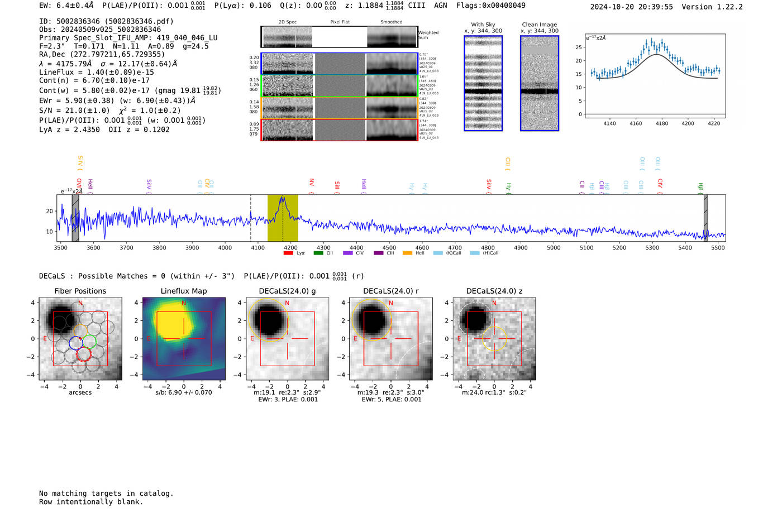The width and height of the screenshot is (782, 532).
Task: Click the Clean Image 2D cutout
Action: point(540,83)
